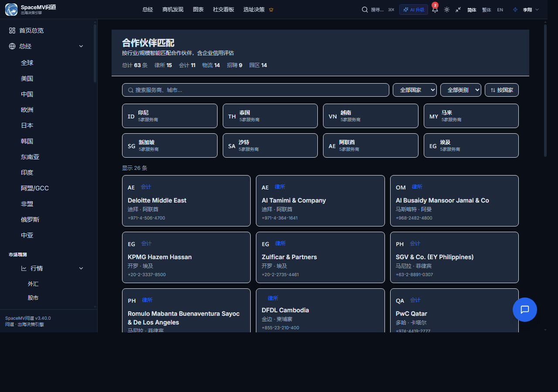Select 日本 in the sidebar
558x392 pixels.
[x=27, y=125]
